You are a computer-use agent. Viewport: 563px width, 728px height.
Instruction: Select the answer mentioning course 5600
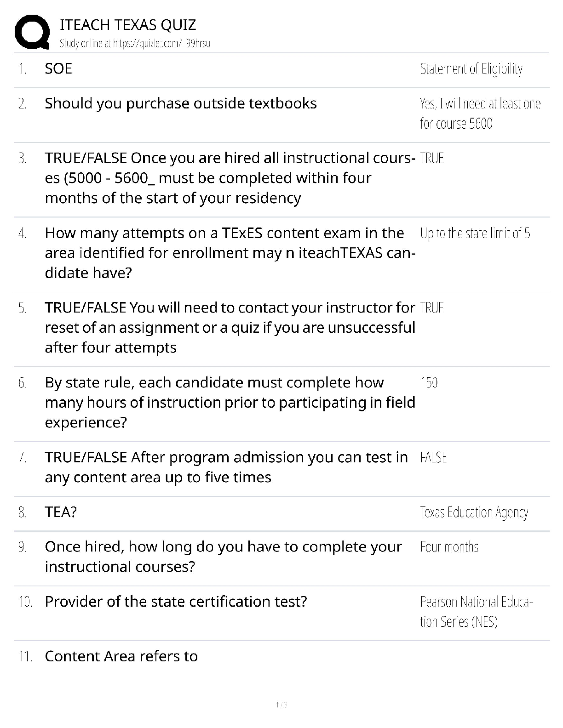pos(480,114)
